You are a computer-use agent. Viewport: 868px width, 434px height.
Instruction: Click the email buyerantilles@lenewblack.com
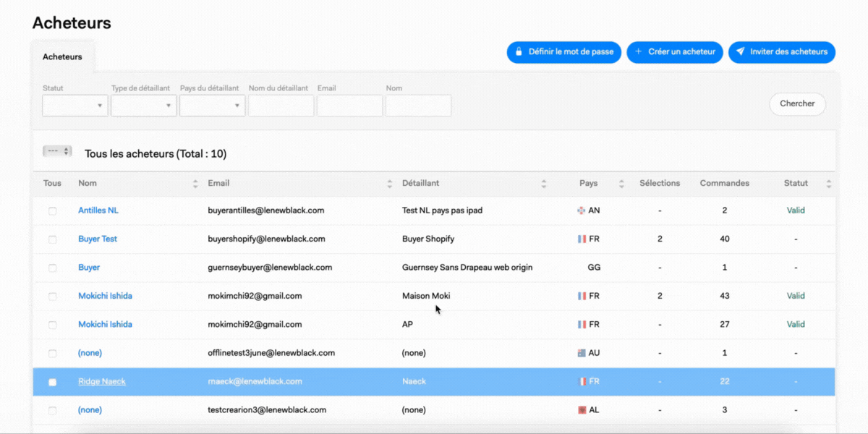click(265, 210)
